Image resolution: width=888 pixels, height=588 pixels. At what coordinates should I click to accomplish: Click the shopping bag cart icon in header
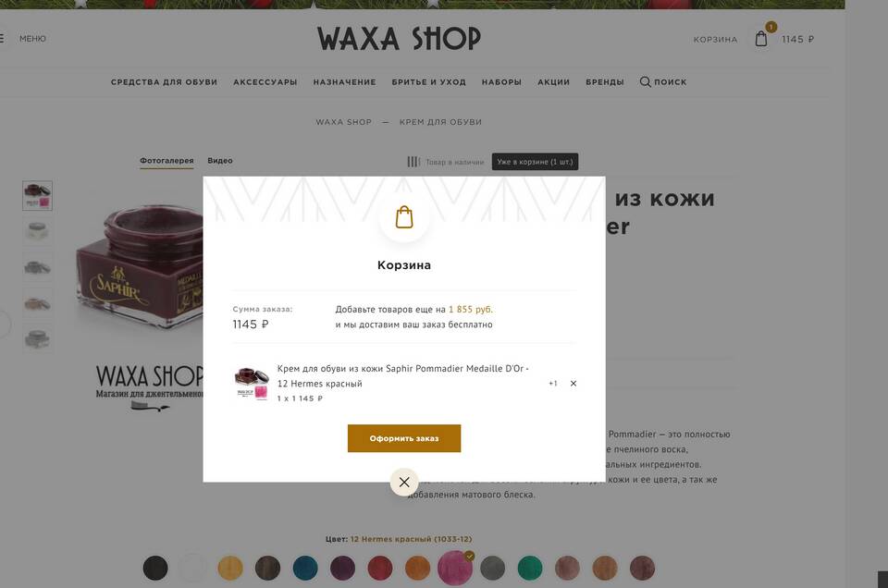761,39
